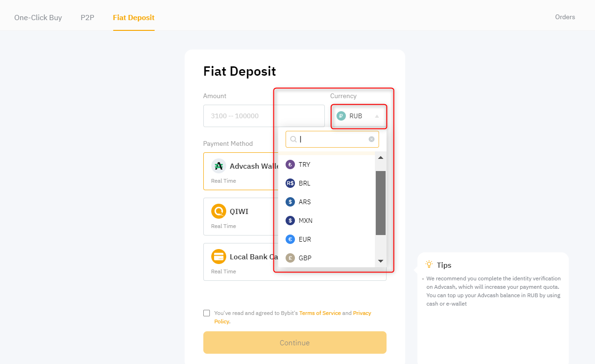
Task: Click the GBP pound currency icon
Action: click(x=290, y=258)
